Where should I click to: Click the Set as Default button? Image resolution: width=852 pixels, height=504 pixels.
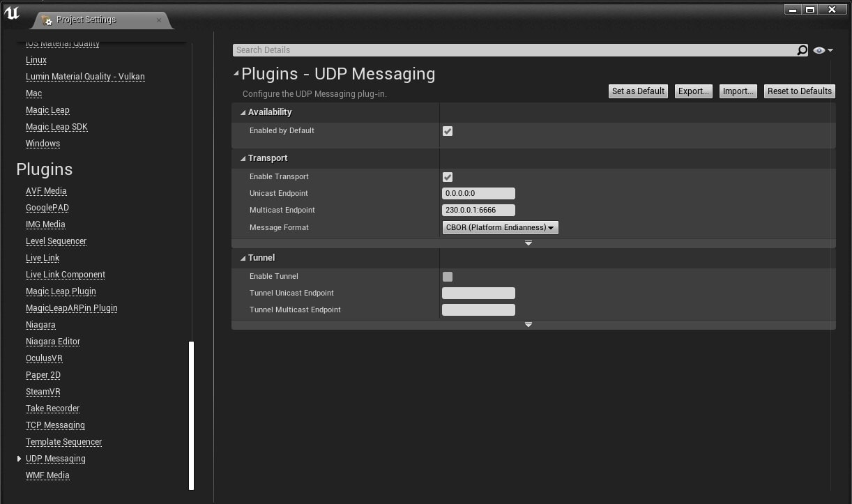click(x=638, y=91)
